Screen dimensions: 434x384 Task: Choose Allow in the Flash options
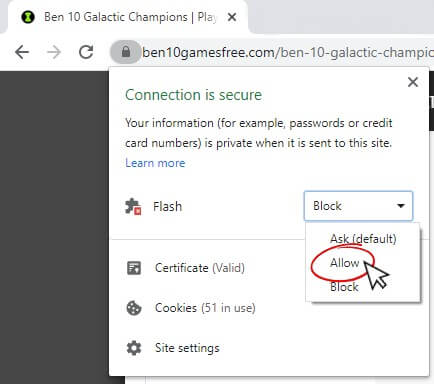[344, 263]
